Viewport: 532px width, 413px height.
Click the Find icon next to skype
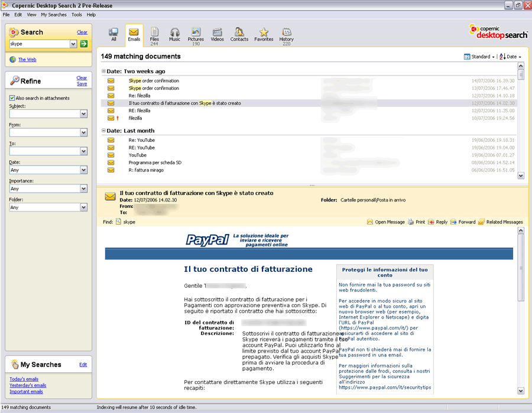click(x=118, y=222)
